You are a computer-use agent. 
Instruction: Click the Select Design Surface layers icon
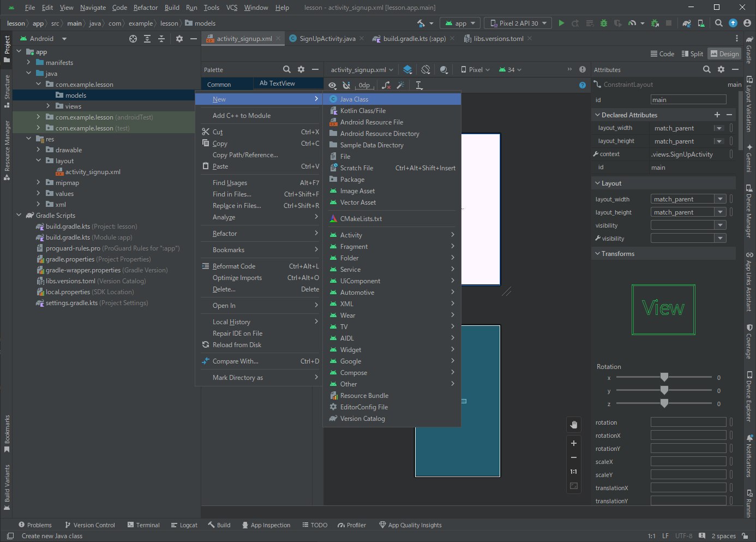click(x=407, y=69)
